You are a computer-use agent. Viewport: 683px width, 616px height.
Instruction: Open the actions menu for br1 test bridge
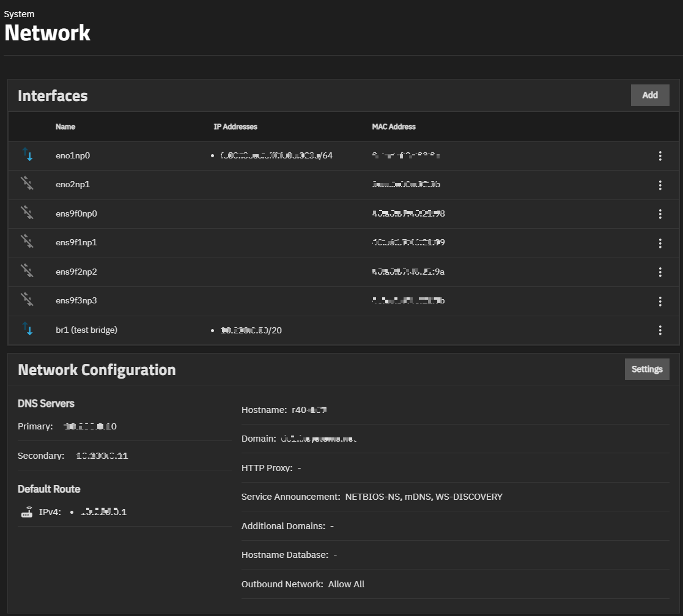[660, 330]
